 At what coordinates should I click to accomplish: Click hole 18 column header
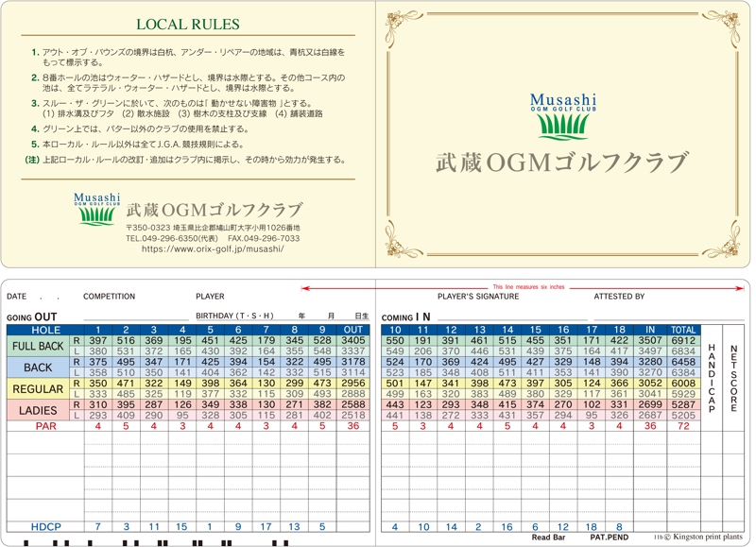click(619, 330)
